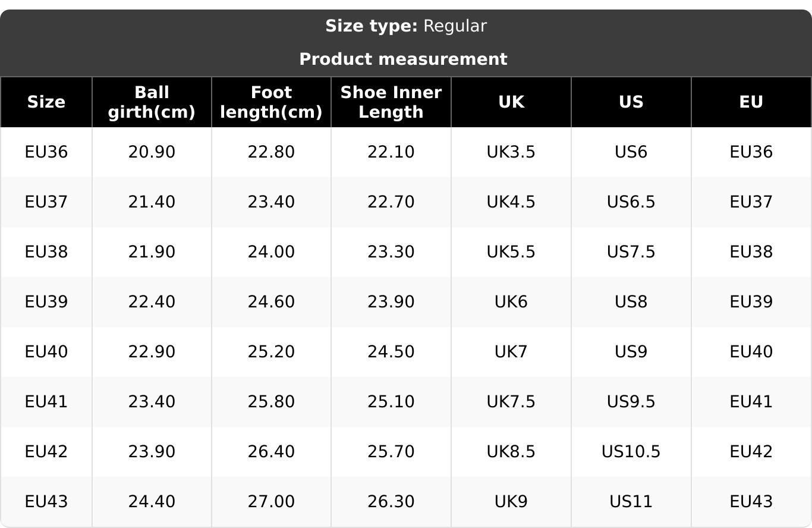This screenshot has width=812, height=528.
Task: Select the Shoe Inner Length header
Action: [x=391, y=102]
